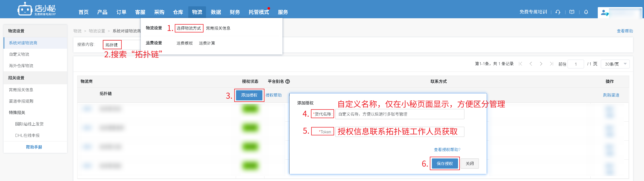644x181 pixels.
Task: Open 物流 menu
Action: click(197, 12)
